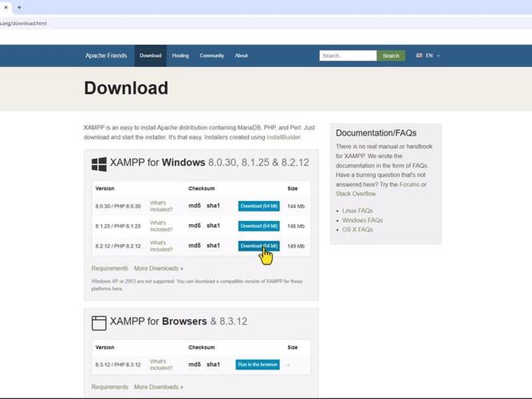Follow the InstallBuilder link

283,138
